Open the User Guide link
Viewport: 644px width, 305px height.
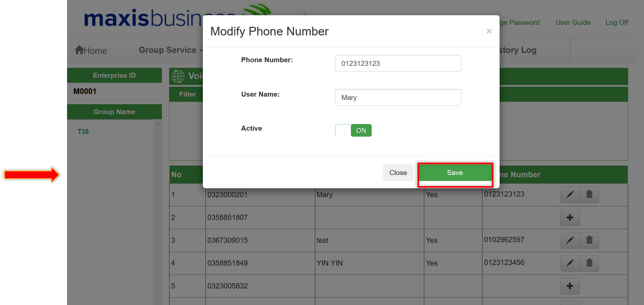(573, 22)
